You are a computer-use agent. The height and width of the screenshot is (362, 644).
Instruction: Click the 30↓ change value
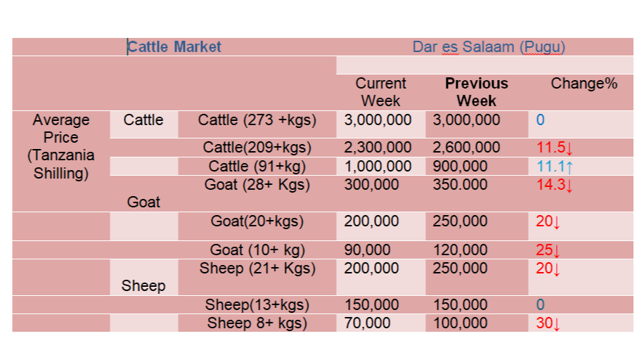pos(548,323)
